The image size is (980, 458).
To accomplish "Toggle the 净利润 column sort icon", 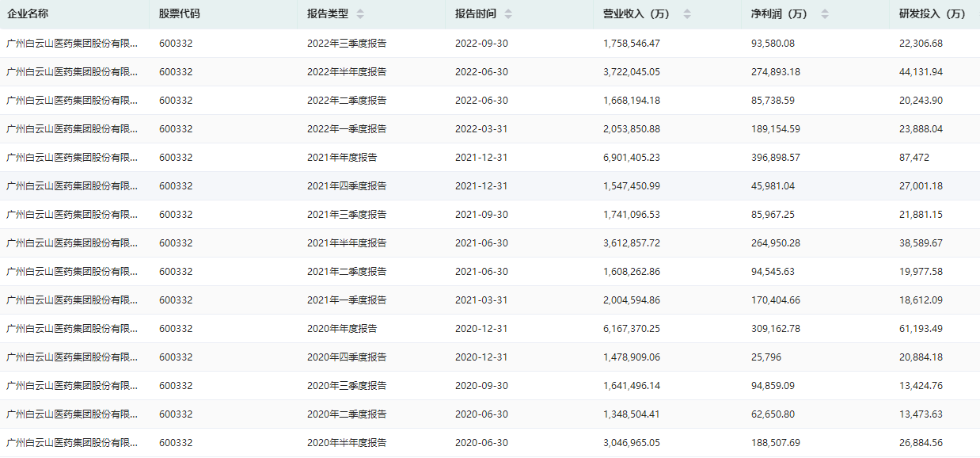I will (x=825, y=14).
